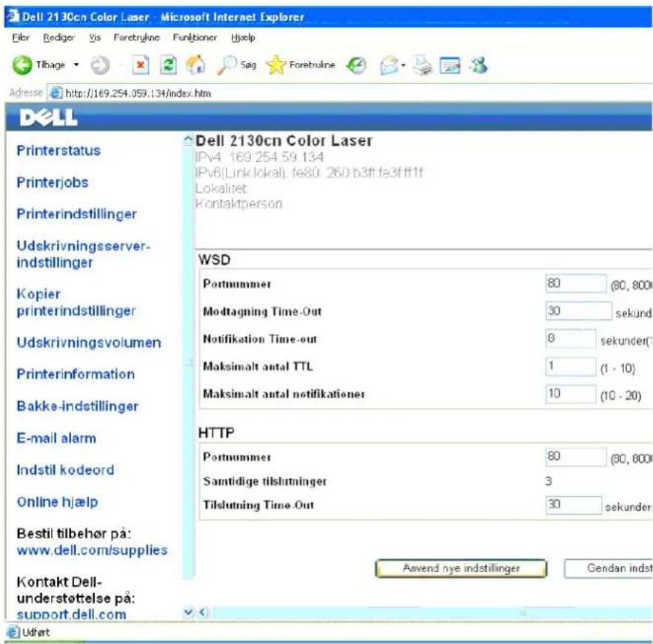Image resolution: width=653 pixels, height=644 pixels.
Task: Click the grayed forward arrow icon
Action: (x=100, y=65)
